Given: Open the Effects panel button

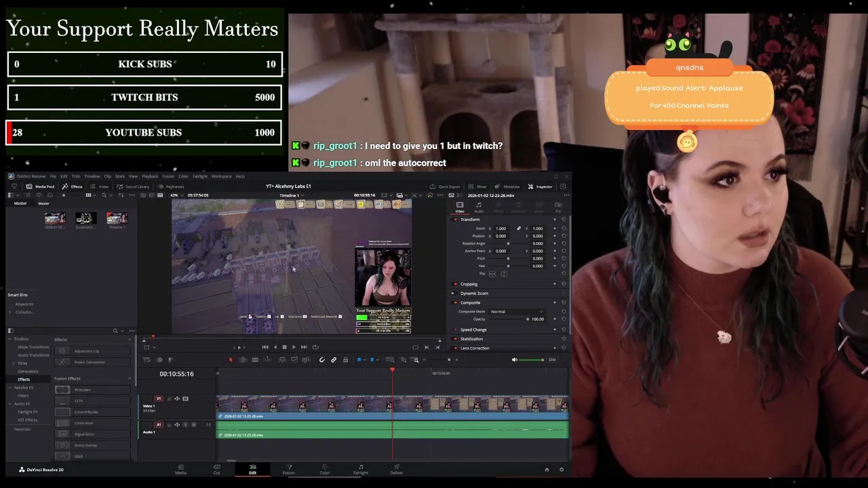Looking at the screenshot, I should [73, 186].
